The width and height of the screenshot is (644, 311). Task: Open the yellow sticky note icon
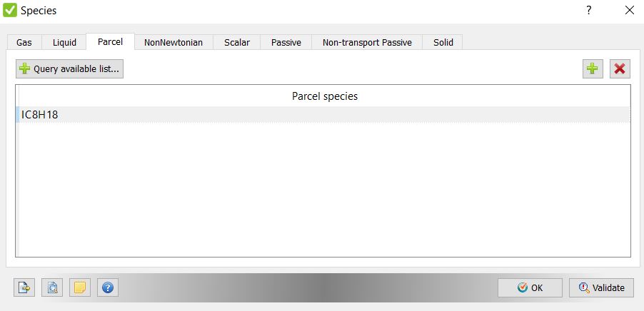pyautogui.click(x=80, y=287)
